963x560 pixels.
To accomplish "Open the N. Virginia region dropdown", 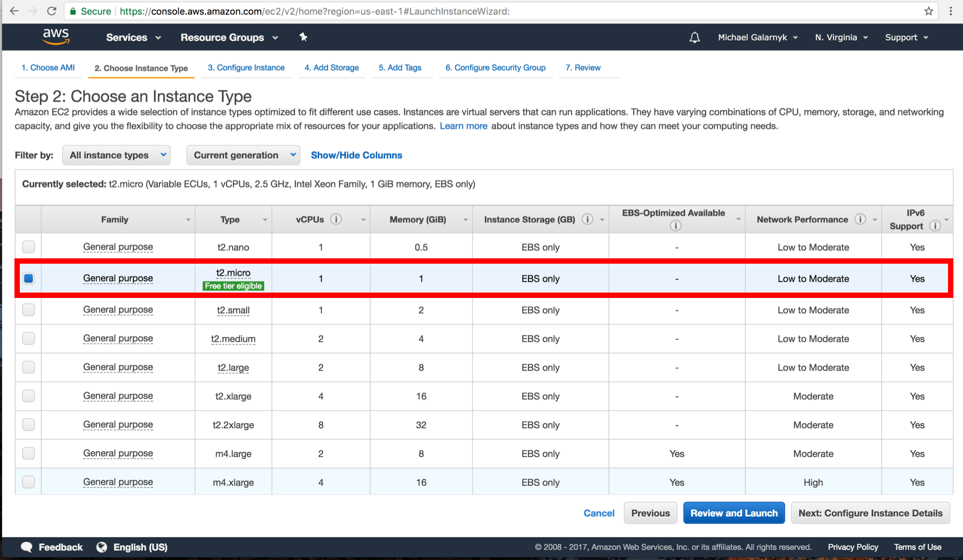I will pyautogui.click(x=840, y=37).
